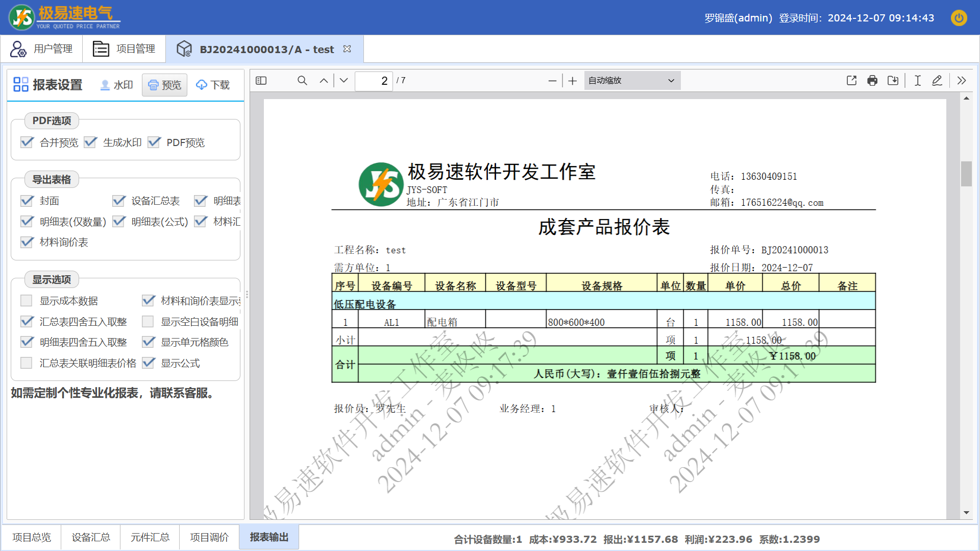
Task: Switch to 项目调价 bottom tab
Action: [x=209, y=537]
